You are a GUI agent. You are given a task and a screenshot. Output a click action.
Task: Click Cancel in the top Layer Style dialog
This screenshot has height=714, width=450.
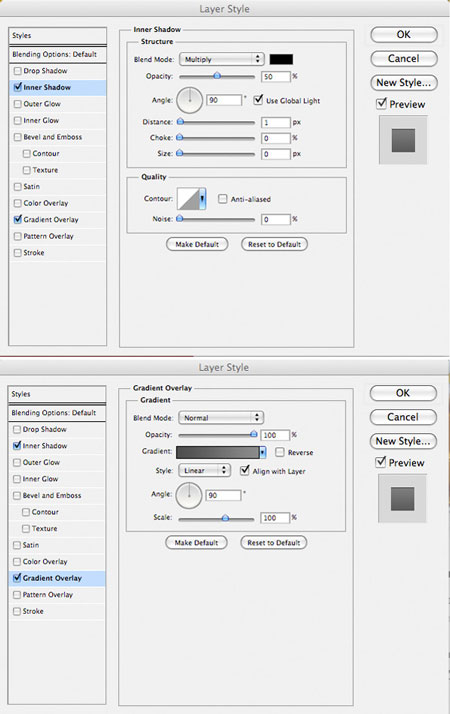404,59
